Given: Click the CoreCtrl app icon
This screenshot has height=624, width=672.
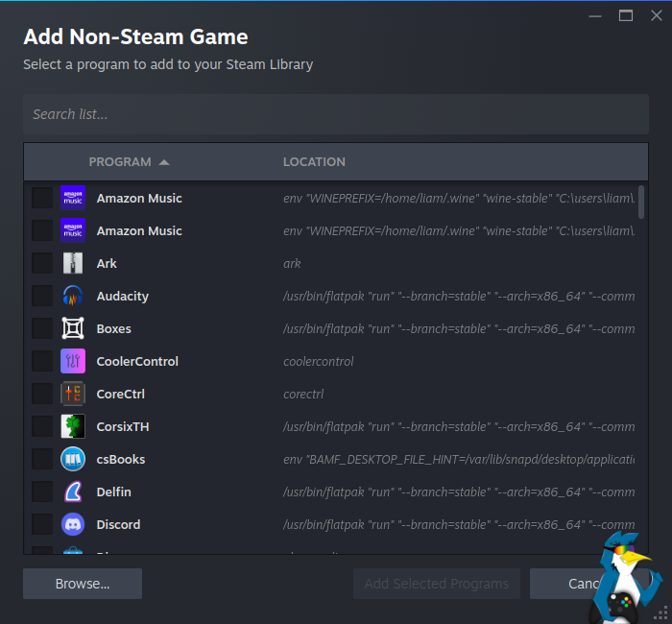Looking at the screenshot, I should coord(73,394).
